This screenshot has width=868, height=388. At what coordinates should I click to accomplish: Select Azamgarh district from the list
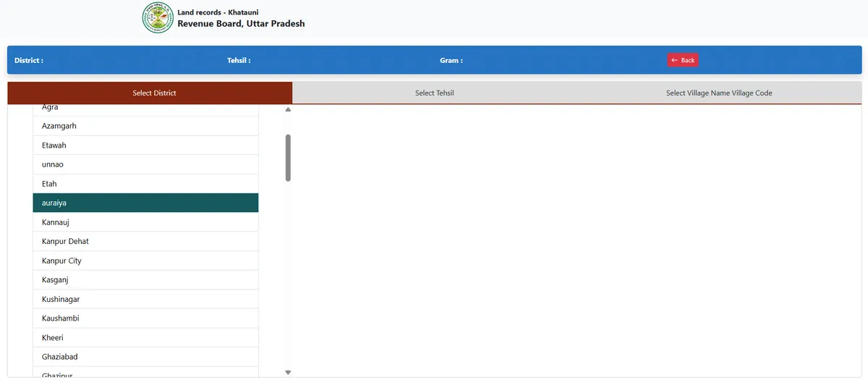click(x=145, y=126)
